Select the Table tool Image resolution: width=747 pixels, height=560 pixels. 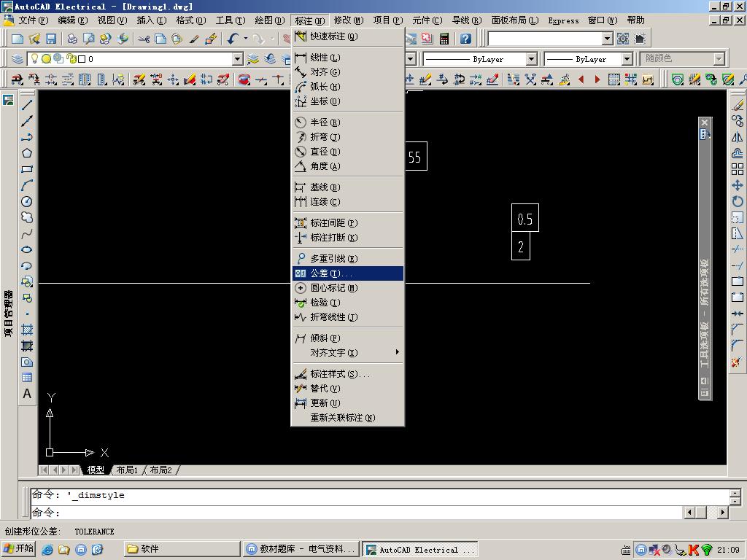pos(27,378)
